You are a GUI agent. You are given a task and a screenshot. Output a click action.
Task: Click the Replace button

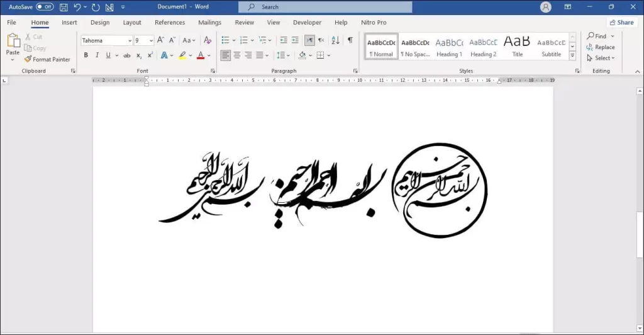(x=601, y=47)
